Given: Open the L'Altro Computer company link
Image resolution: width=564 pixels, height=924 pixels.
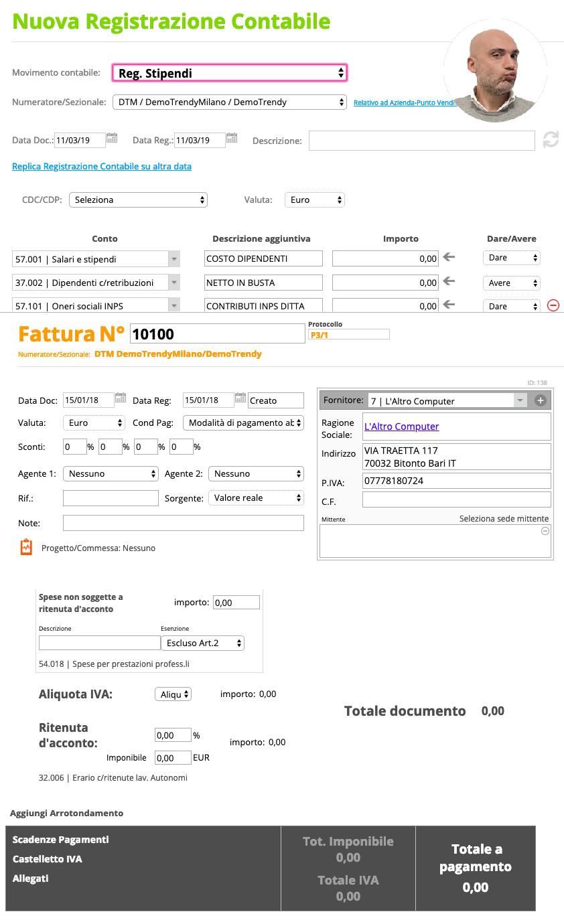Looking at the screenshot, I should pos(401,426).
